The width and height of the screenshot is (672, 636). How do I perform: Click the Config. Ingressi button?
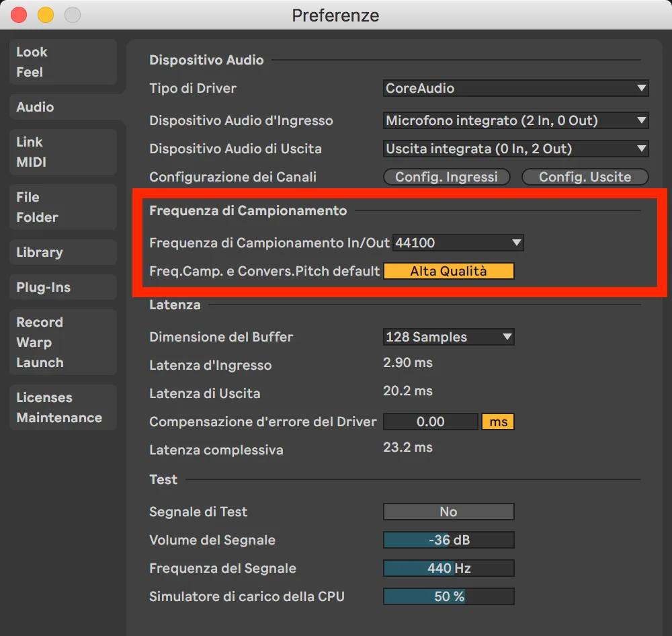coord(447,177)
